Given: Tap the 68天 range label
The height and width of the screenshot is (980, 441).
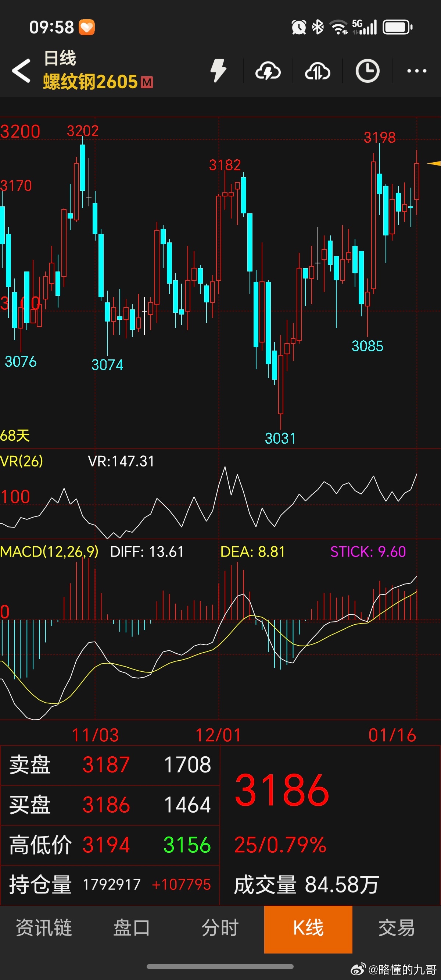Looking at the screenshot, I should pyautogui.click(x=15, y=436).
